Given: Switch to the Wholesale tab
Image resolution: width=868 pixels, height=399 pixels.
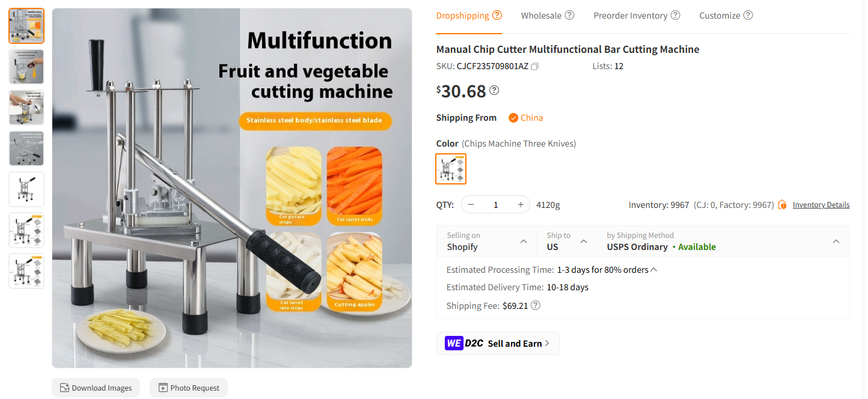Looking at the screenshot, I should coord(542,14).
